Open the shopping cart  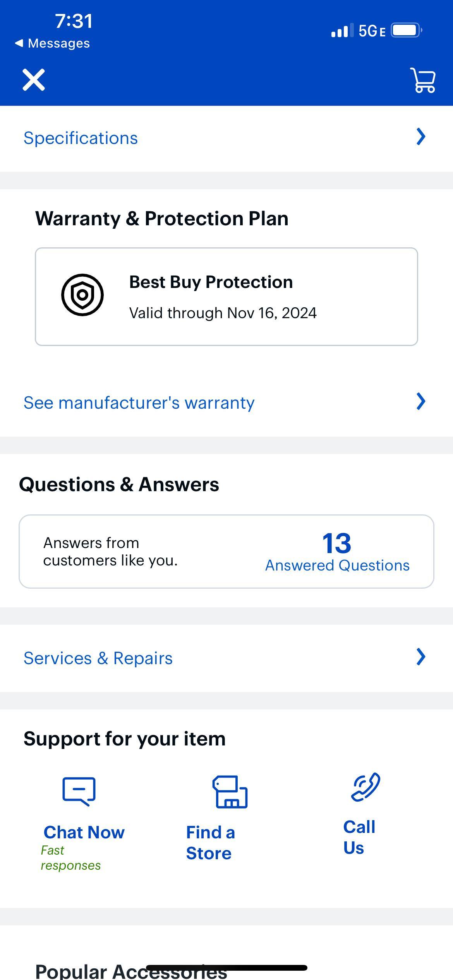tap(422, 81)
